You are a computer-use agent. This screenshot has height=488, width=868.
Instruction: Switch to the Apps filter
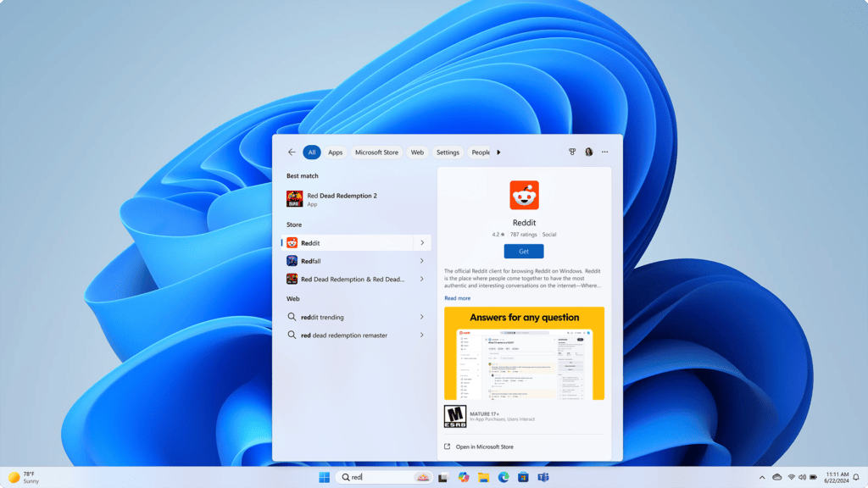pyautogui.click(x=335, y=152)
